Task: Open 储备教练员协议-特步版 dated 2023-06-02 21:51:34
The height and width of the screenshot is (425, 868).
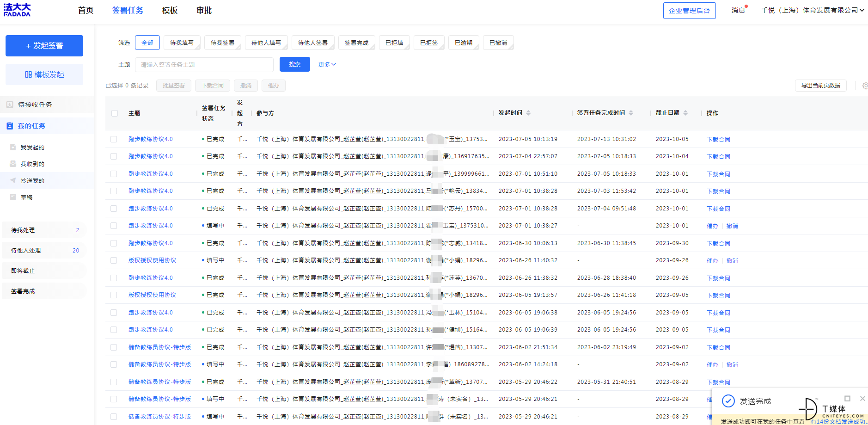Action: (x=159, y=347)
